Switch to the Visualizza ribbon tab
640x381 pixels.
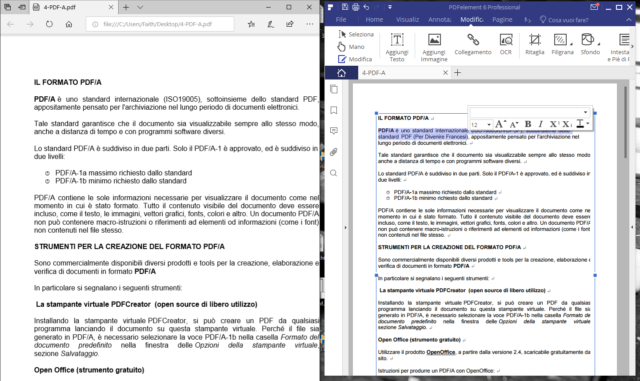[x=407, y=20]
